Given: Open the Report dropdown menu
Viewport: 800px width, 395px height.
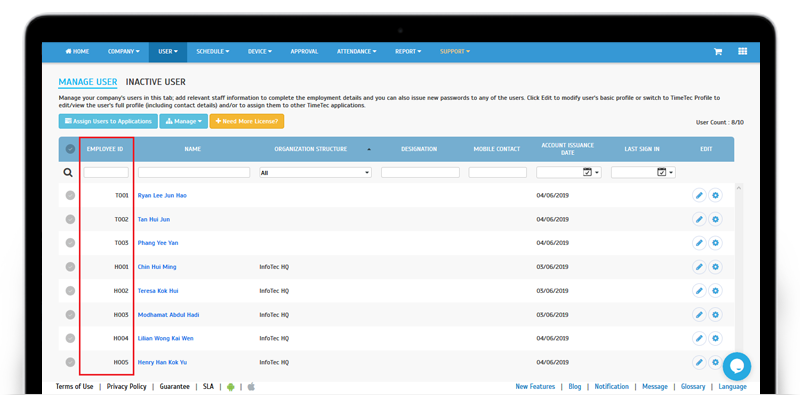Looking at the screenshot, I should (408, 52).
